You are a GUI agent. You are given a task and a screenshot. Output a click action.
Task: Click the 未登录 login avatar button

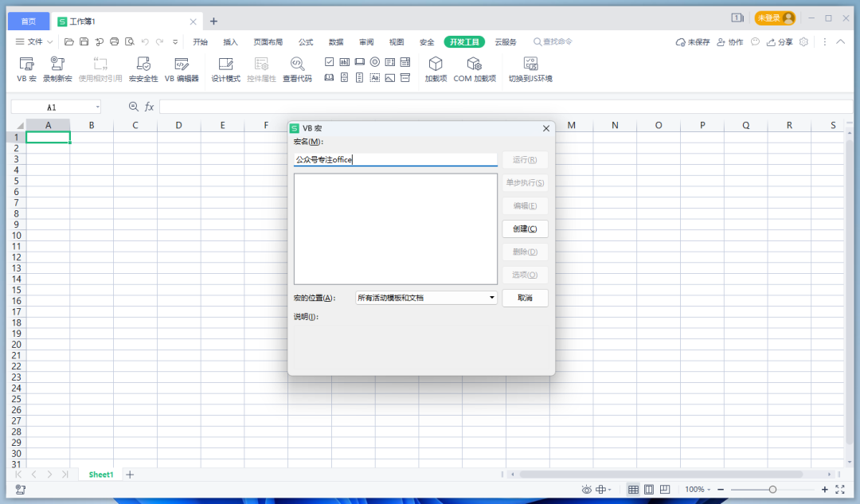[x=775, y=18]
